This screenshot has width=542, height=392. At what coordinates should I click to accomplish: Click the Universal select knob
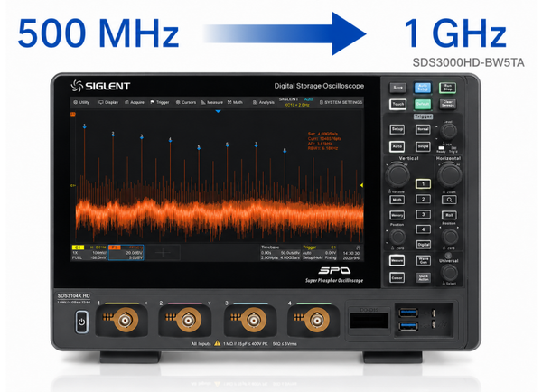[x=449, y=272]
